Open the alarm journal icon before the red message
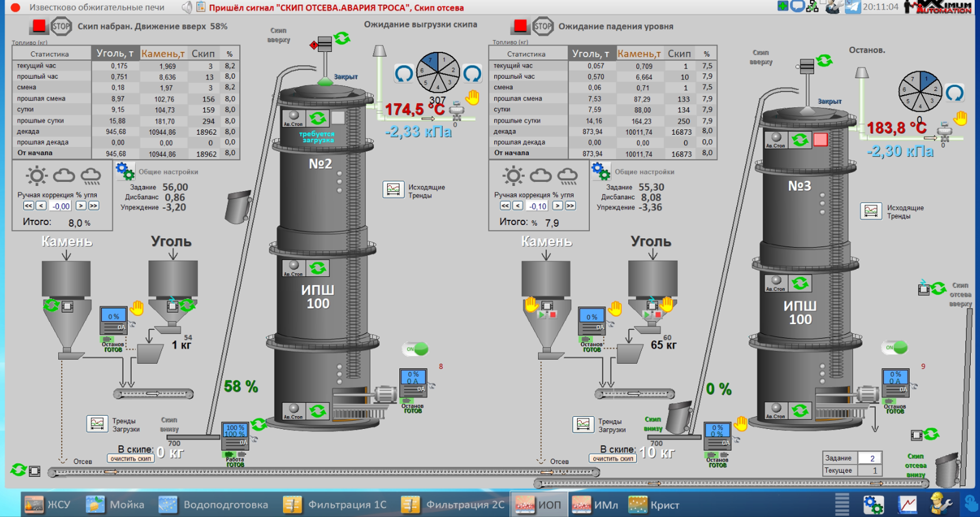Viewport: 980px width, 517px height. pyautogui.click(x=201, y=7)
